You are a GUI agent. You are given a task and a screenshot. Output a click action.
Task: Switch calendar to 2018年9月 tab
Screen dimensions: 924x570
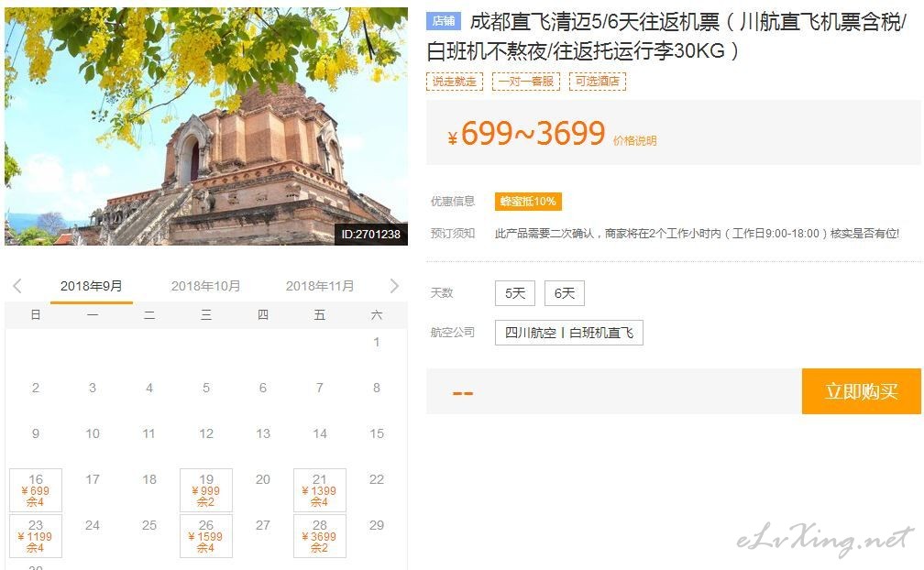click(92, 286)
